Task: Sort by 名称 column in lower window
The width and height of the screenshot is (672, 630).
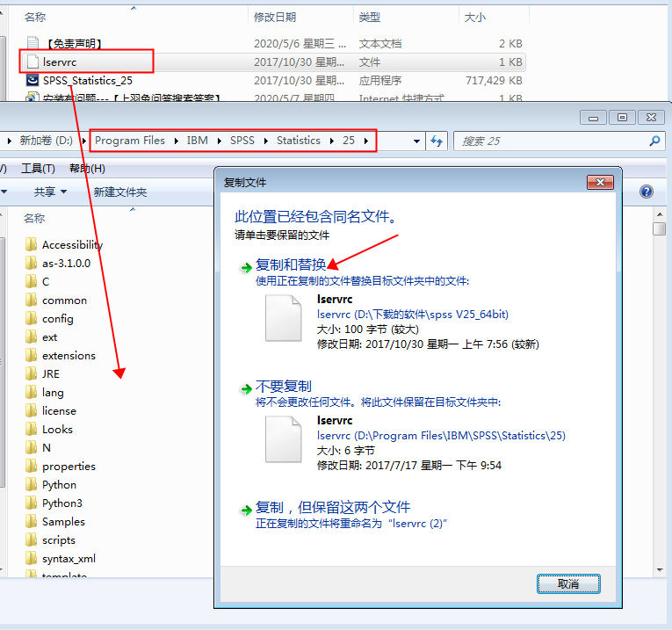Action: [x=34, y=218]
